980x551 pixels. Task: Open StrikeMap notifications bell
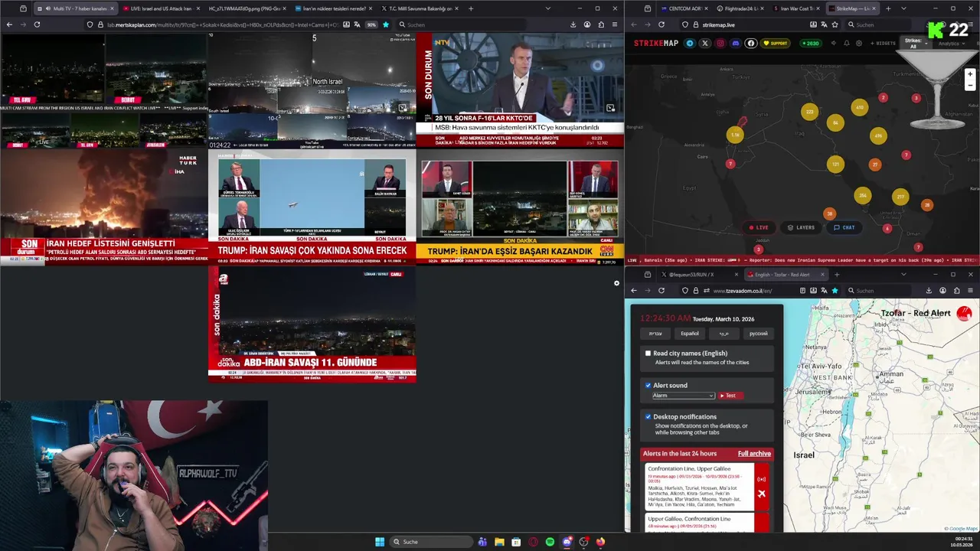pos(846,44)
